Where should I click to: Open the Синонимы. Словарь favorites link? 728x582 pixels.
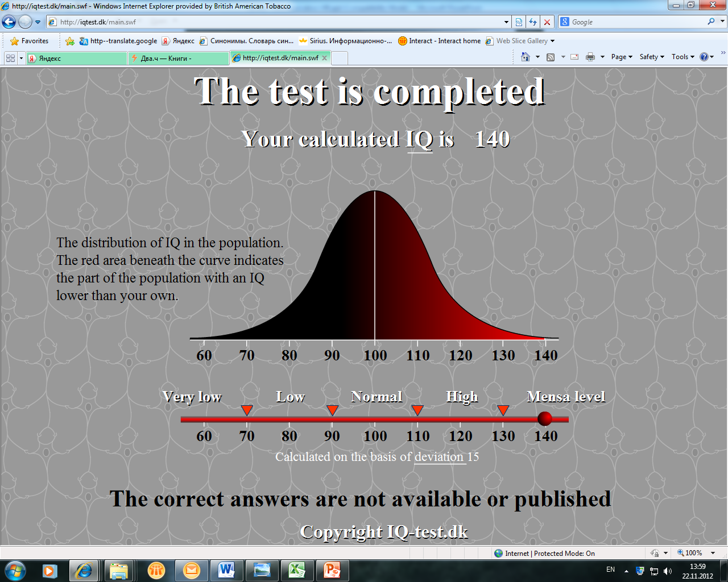pyautogui.click(x=246, y=41)
